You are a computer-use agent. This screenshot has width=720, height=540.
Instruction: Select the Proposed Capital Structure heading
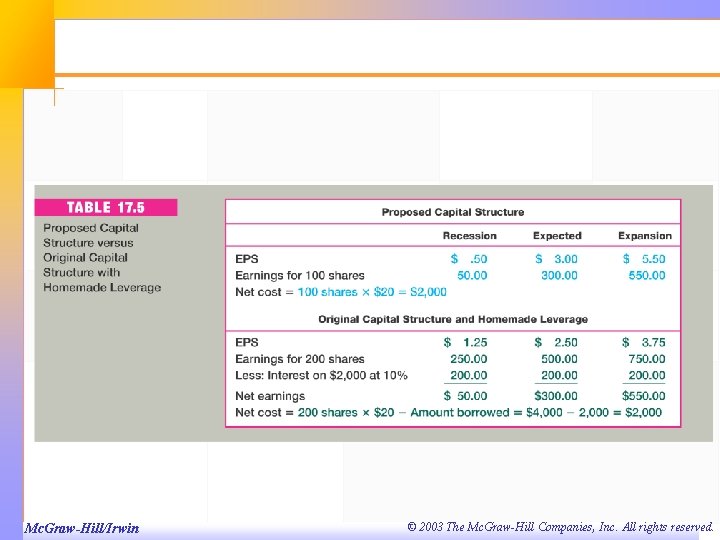click(x=453, y=212)
